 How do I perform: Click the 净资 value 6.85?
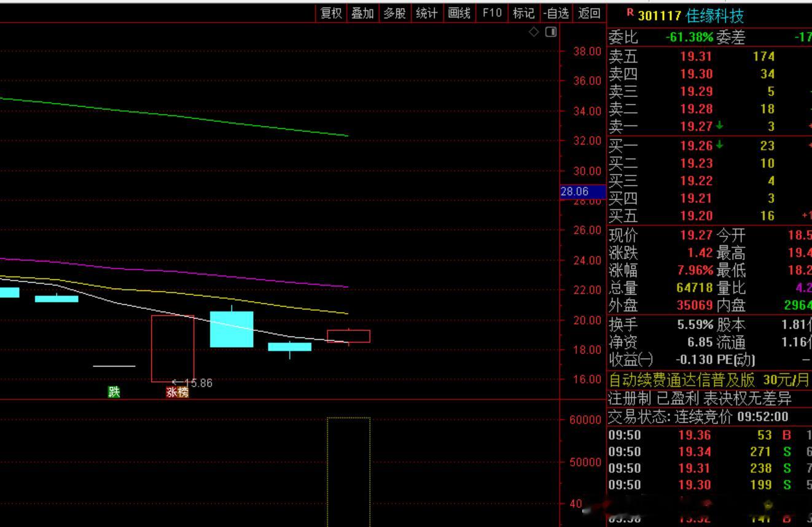(700, 342)
